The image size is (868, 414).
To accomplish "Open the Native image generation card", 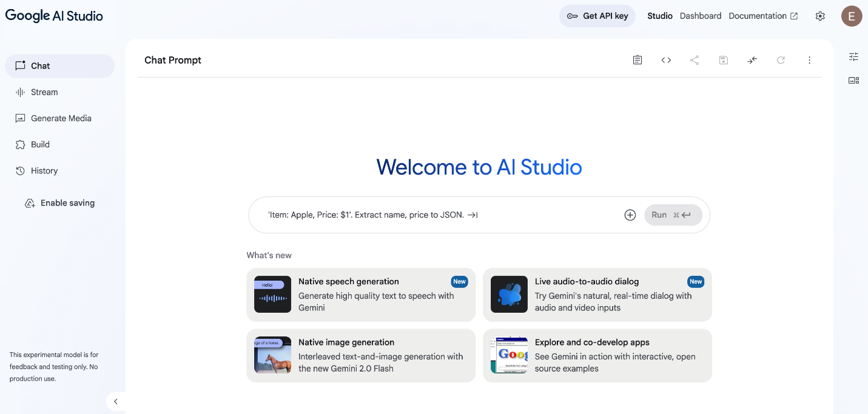I will [361, 355].
